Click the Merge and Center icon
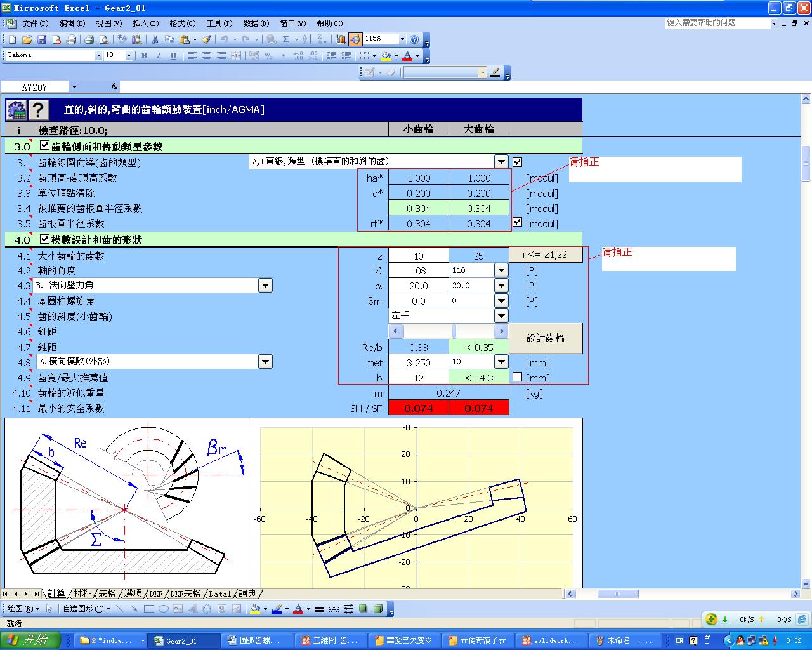 [236, 56]
